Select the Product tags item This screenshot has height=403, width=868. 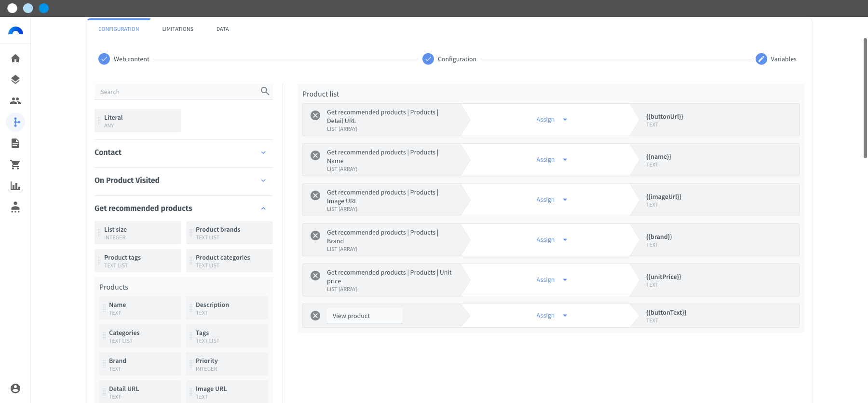pyautogui.click(x=138, y=261)
